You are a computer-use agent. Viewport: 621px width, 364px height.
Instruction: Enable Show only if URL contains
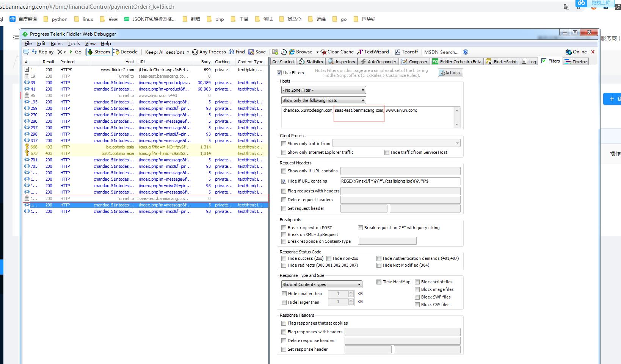[284, 171]
